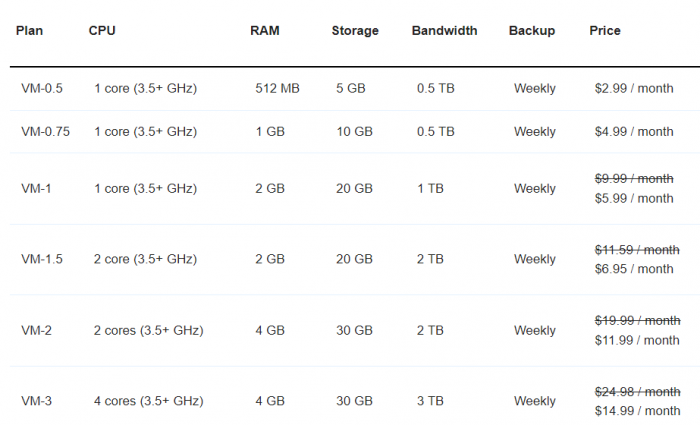Pick the VM-3 plan name
Viewport: 700px width, 425px height.
point(36,401)
